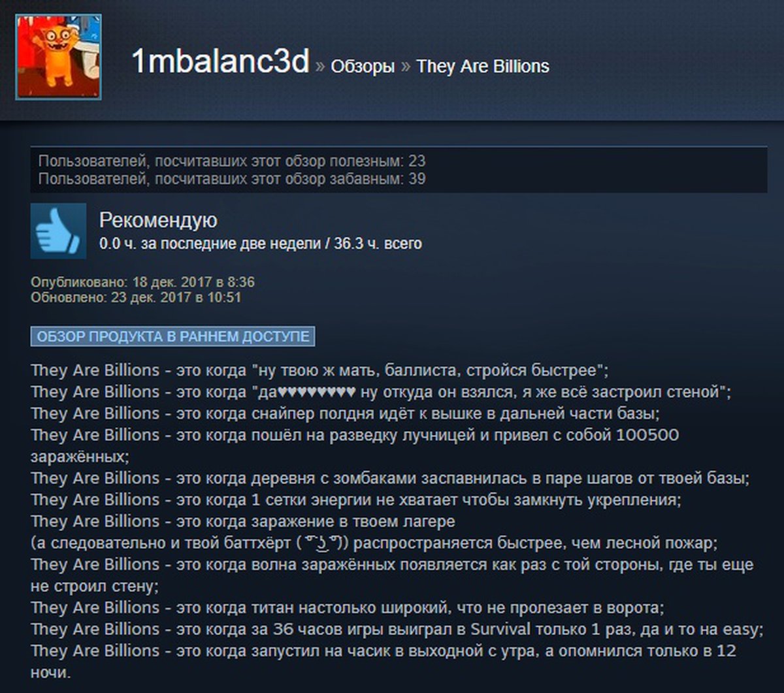Screen dimensions: 784x693
Task: Click the first breadcrumb separator arrows after username
Action: (x=319, y=67)
